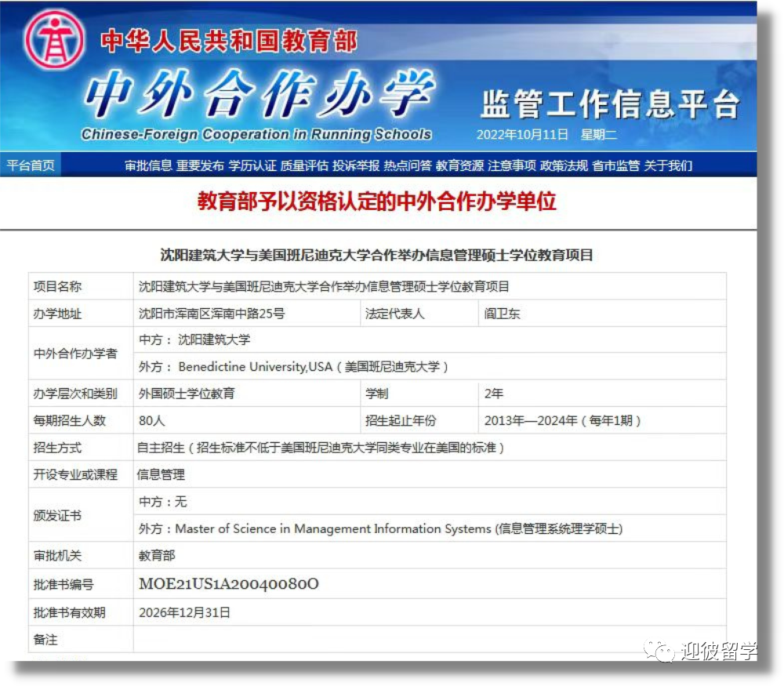Click the address 沈阳市浑南区浑南中路25号

click(212, 314)
